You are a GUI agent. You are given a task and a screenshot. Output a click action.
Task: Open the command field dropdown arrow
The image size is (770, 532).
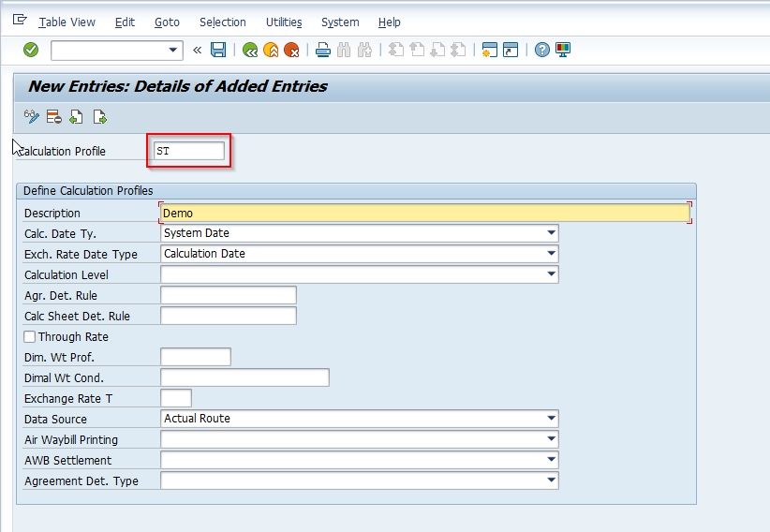(173, 50)
